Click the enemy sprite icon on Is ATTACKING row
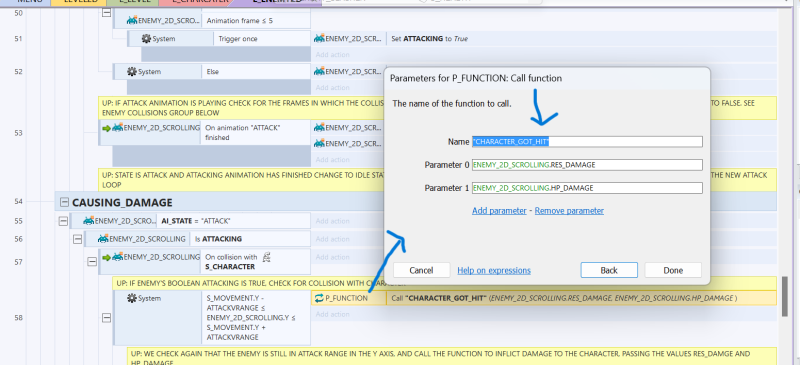800x365 pixels. tap(103, 238)
